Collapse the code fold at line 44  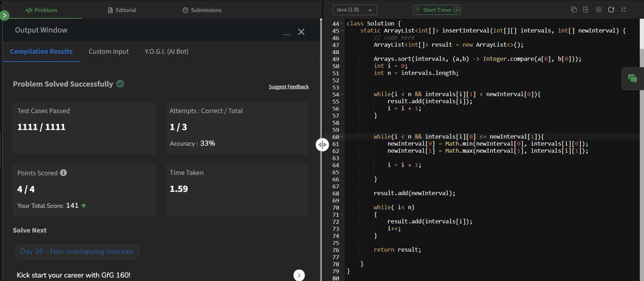[342, 24]
